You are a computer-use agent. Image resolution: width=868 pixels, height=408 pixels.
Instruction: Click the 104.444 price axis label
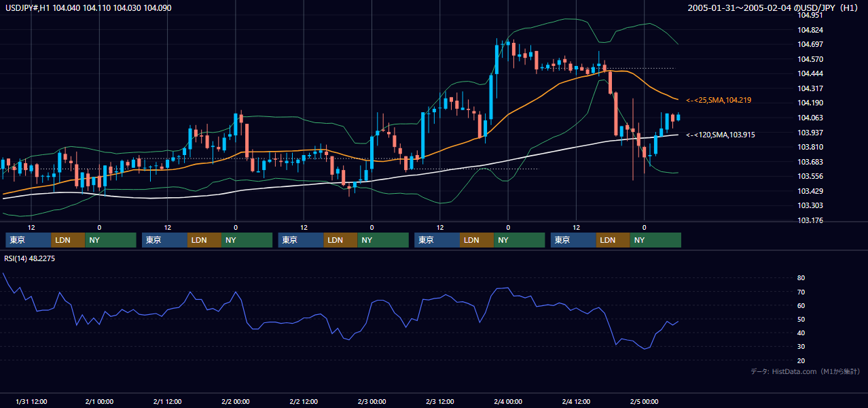[x=811, y=73]
